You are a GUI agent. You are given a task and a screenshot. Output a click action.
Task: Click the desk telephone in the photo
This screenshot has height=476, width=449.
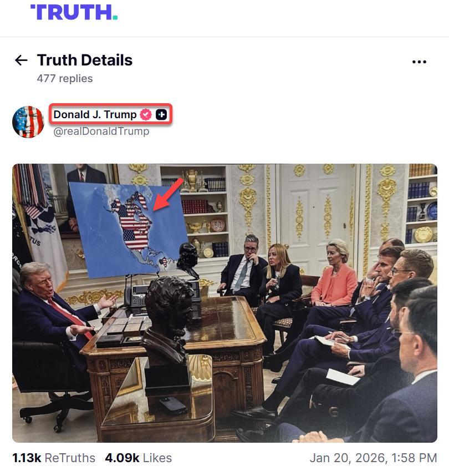tap(136, 296)
